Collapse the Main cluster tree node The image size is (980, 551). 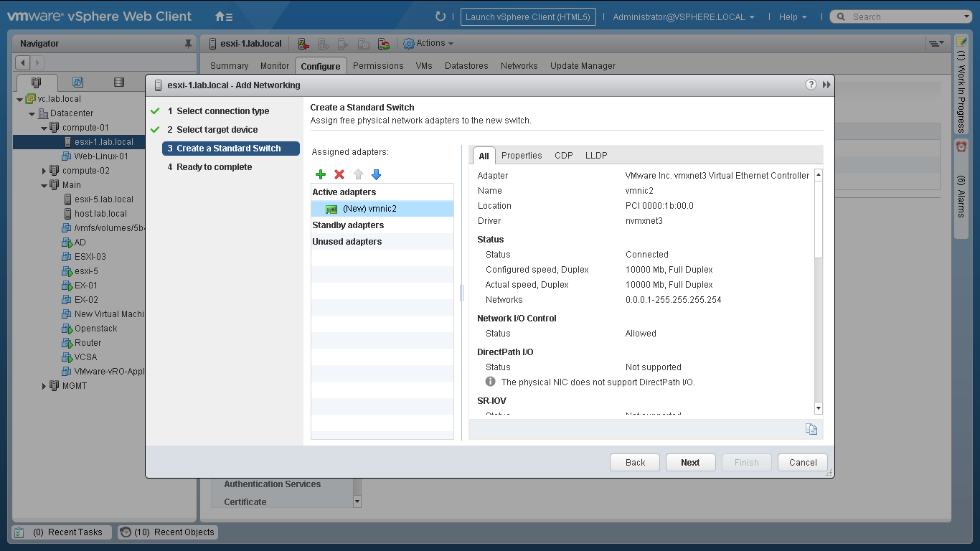coord(44,185)
